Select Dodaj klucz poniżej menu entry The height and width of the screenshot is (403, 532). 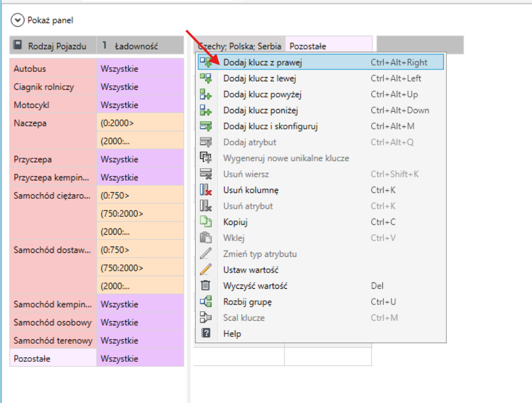pos(321,110)
